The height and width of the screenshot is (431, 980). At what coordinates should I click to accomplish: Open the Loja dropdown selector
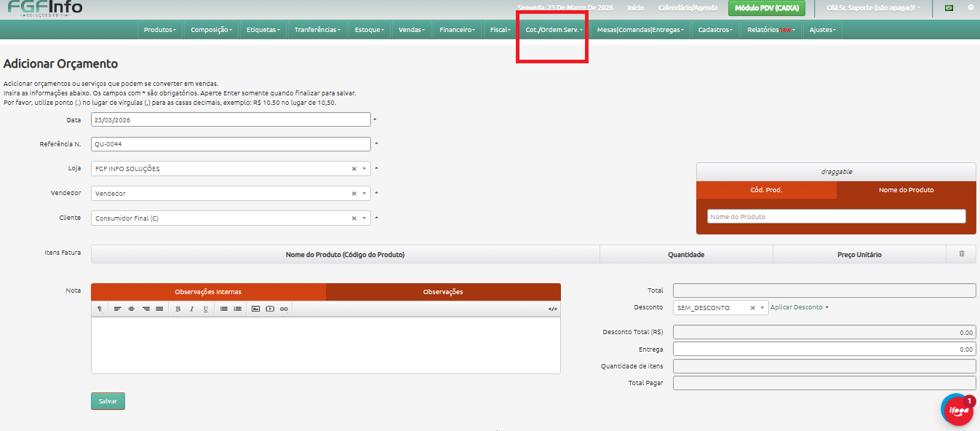[364, 169]
